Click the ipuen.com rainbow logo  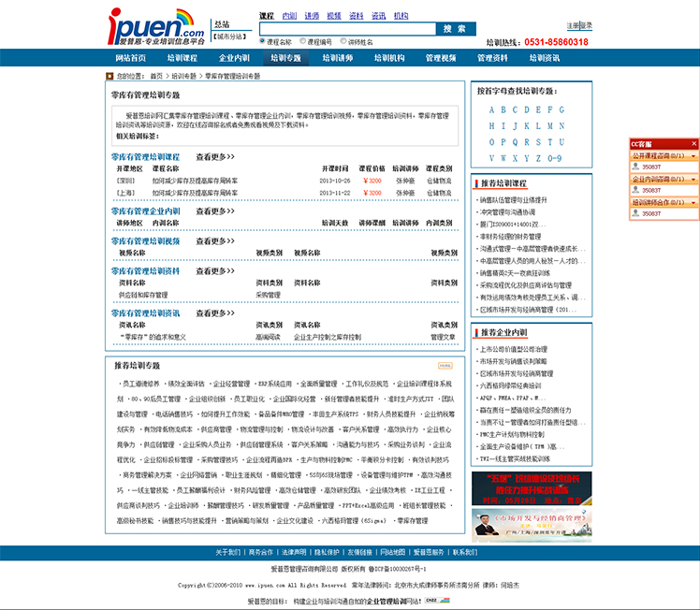click(x=155, y=26)
